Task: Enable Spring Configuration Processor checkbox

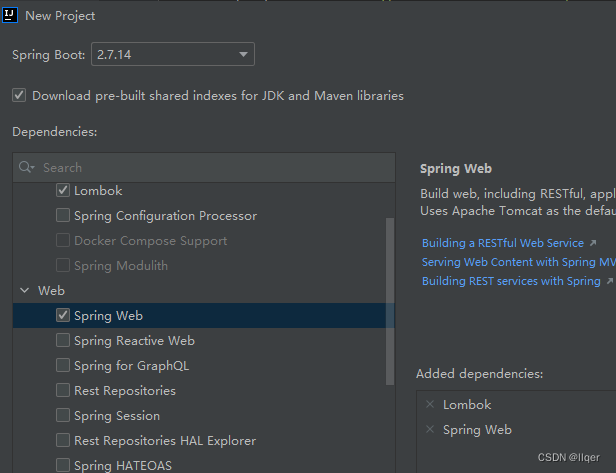Action: pyautogui.click(x=63, y=215)
